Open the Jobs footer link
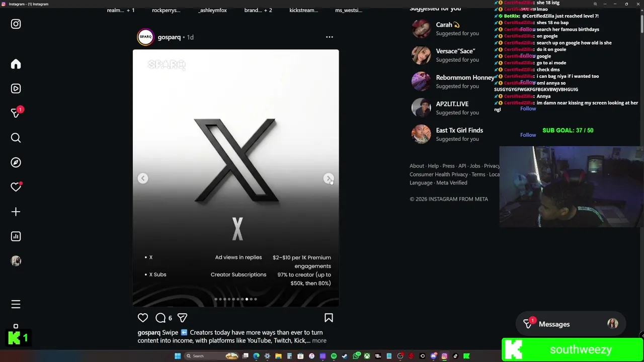This screenshot has width=644, height=362. [475, 166]
